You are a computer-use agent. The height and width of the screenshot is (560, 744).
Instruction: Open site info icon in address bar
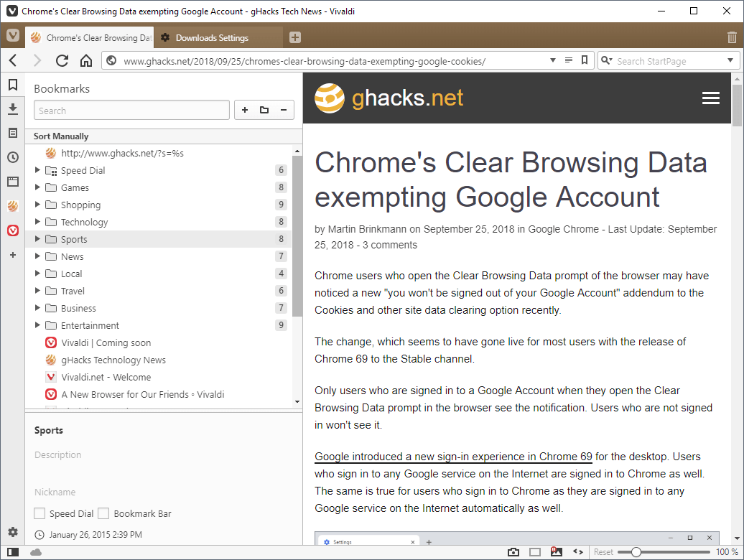(x=111, y=61)
